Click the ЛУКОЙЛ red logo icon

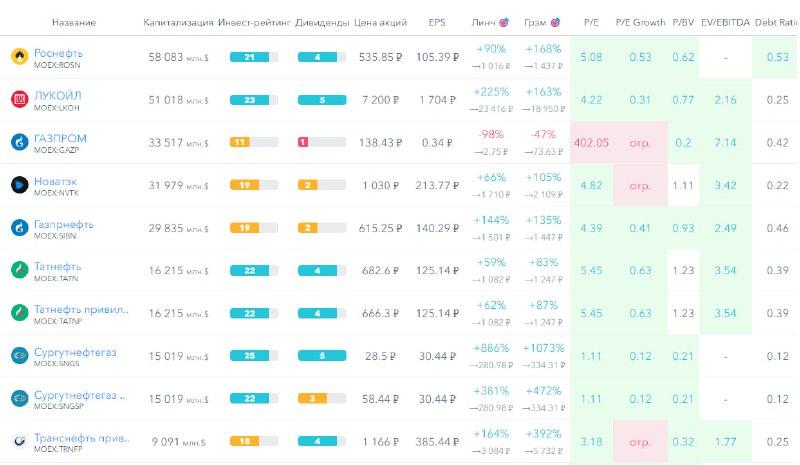click(x=19, y=100)
